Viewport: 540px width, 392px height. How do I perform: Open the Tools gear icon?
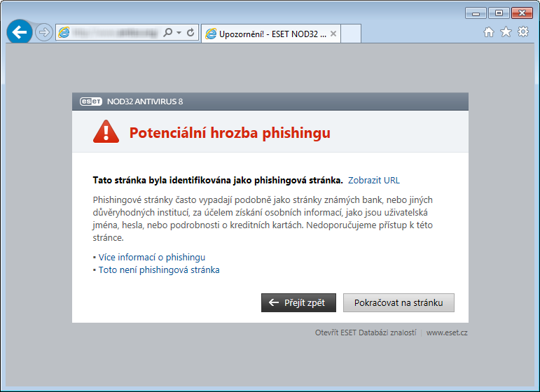pos(523,32)
